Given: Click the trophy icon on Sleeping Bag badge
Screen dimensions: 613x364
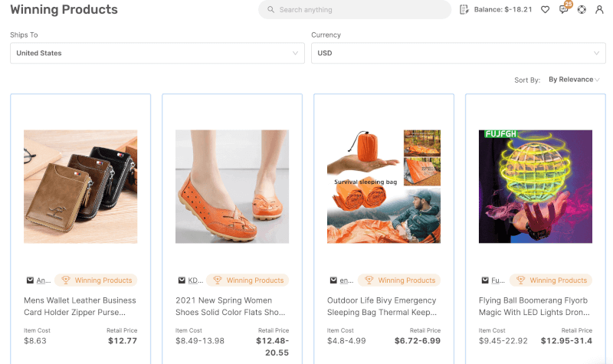Looking at the screenshot, I should pos(369,280).
